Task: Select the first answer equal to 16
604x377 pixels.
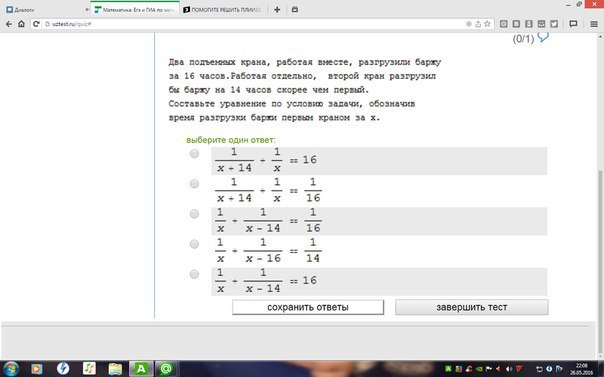Action: [x=194, y=154]
